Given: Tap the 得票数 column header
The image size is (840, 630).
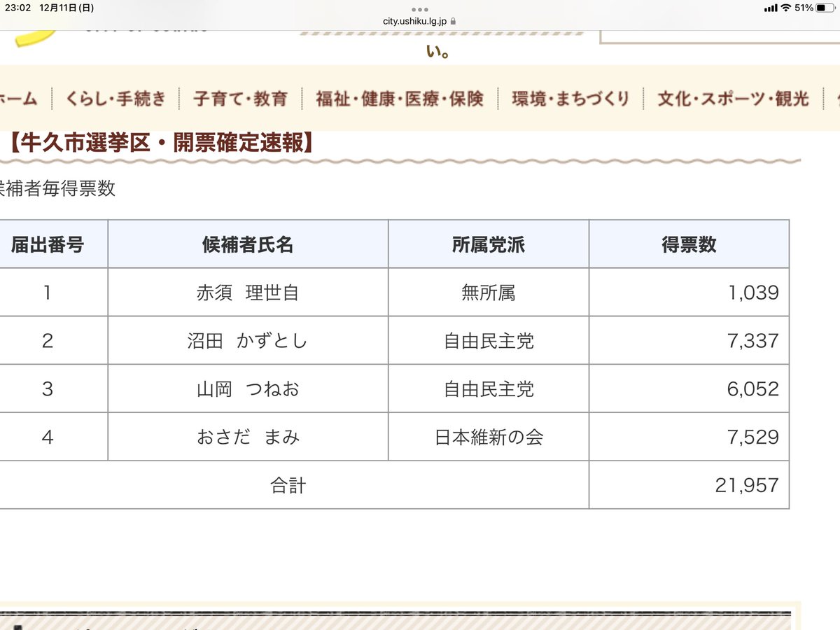Looking at the screenshot, I should (689, 244).
